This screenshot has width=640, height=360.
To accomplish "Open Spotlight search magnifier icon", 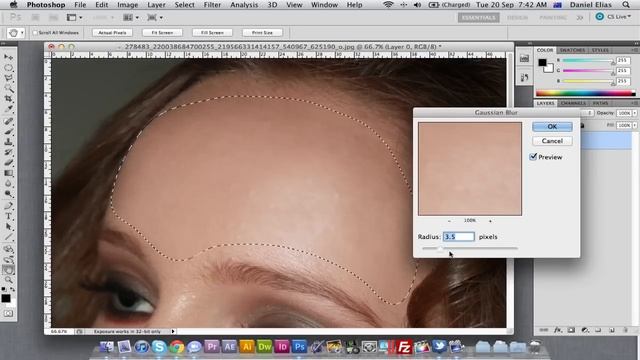I will pyautogui.click(x=626, y=5).
